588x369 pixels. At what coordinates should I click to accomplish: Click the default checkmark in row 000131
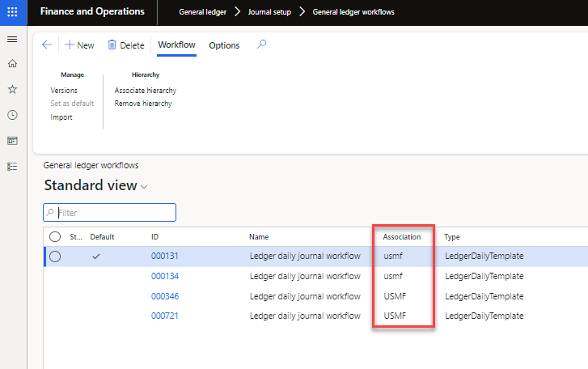[96, 257]
